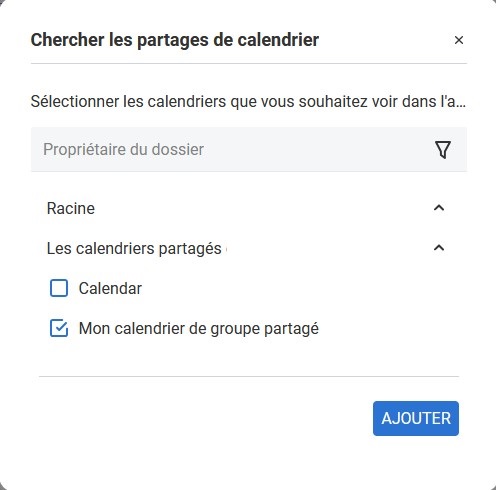This screenshot has height=490, width=496.
Task: Click the truncated Sélectionner les calendriers description
Action: click(248, 101)
